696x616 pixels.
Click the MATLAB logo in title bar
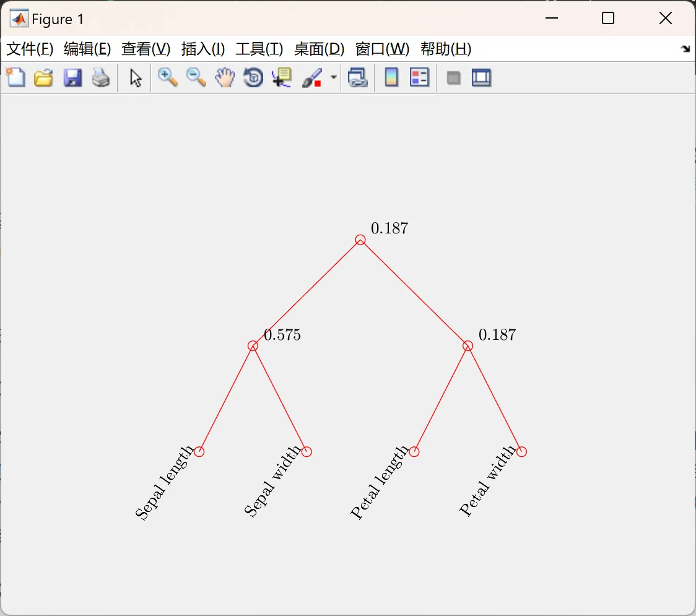point(19,19)
